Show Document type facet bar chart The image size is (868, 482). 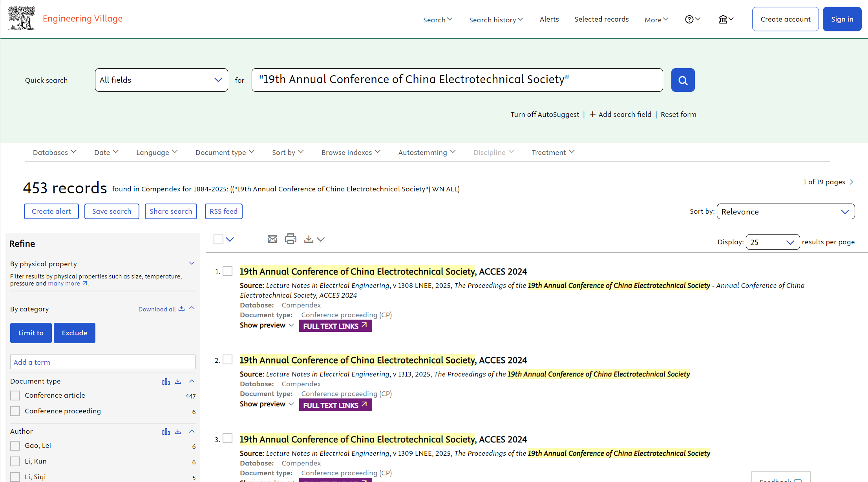[x=166, y=381]
